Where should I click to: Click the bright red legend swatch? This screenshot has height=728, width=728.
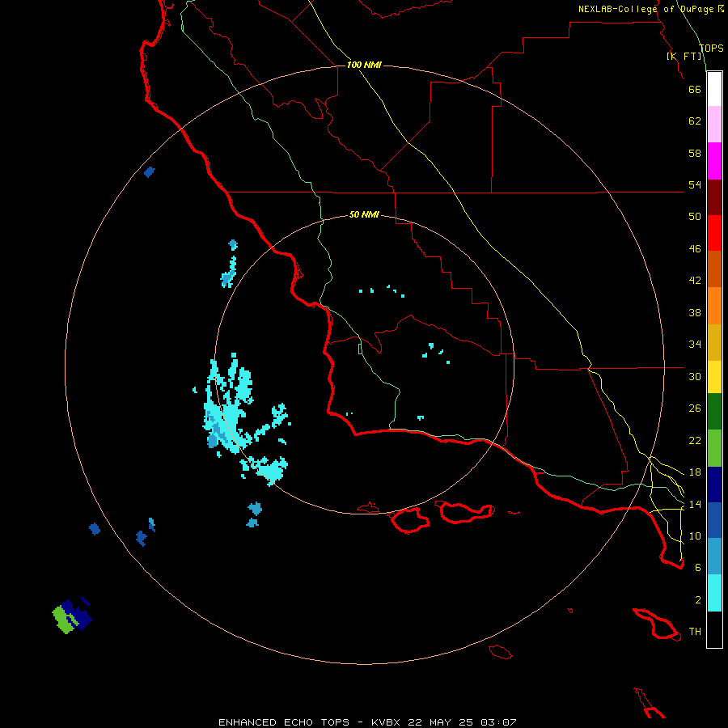pyautogui.click(x=714, y=233)
